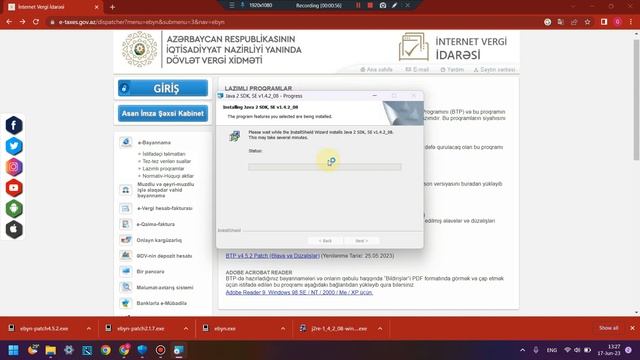Open Asan İmza Şəxsi Kabinet
640x360 pixels.
pyautogui.click(x=163, y=113)
